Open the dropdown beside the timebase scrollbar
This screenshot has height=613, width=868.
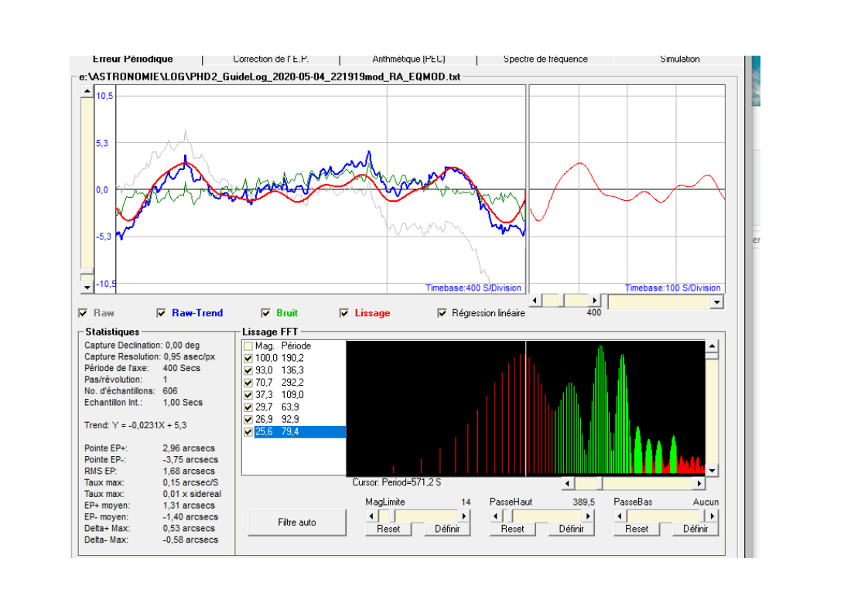tap(717, 302)
